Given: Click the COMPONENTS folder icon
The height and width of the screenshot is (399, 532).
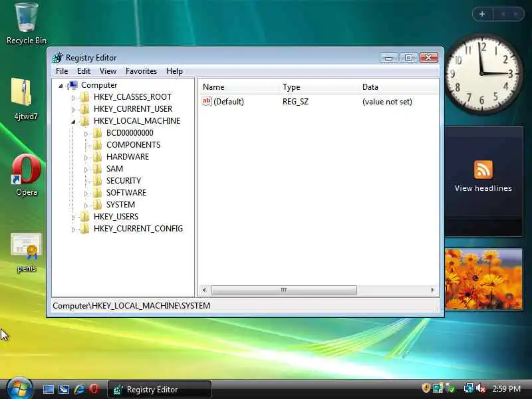Looking at the screenshot, I should (x=97, y=145).
